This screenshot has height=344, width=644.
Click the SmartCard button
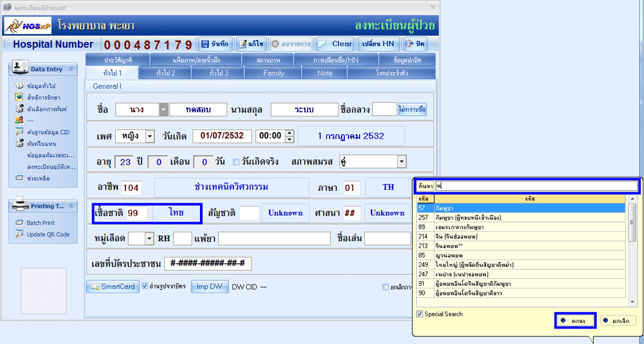pyautogui.click(x=112, y=286)
